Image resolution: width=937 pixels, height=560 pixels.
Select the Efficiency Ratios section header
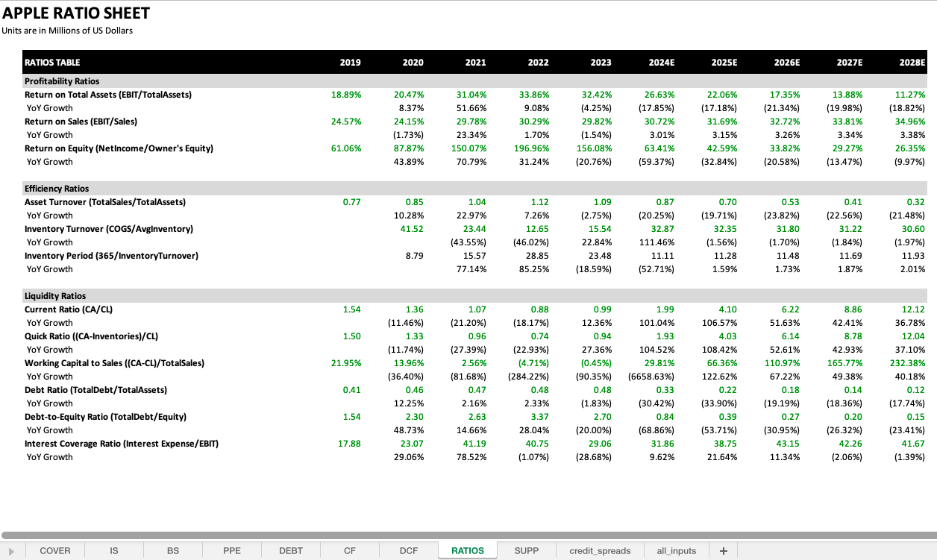[x=57, y=189]
